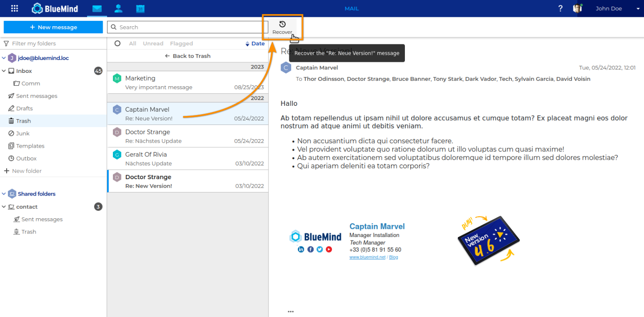
Task: Focus the Search mail field
Action: [x=188, y=27]
